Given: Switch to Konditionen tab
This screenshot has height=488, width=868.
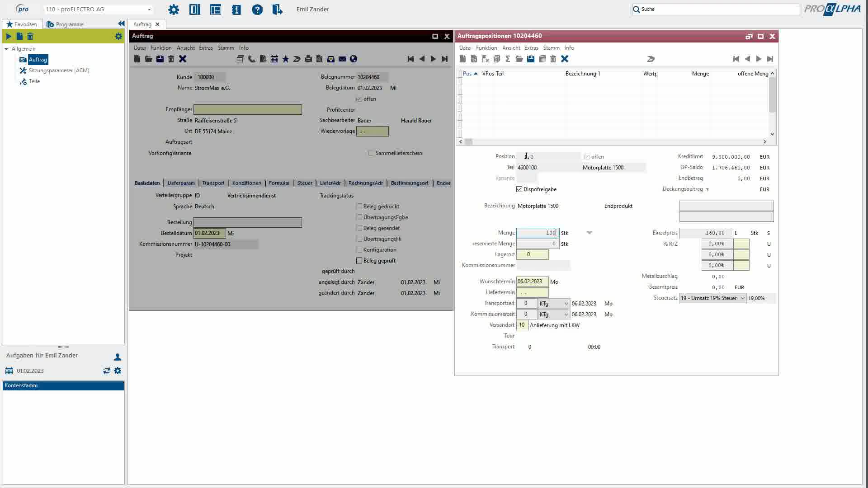Looking at the screenshot, I should [247, 183].
